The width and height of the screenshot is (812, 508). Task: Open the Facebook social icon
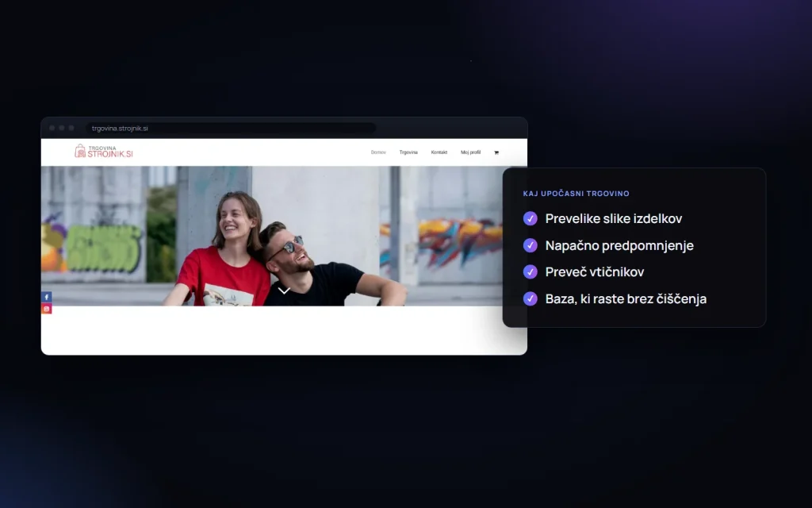(x=47, y=297)
